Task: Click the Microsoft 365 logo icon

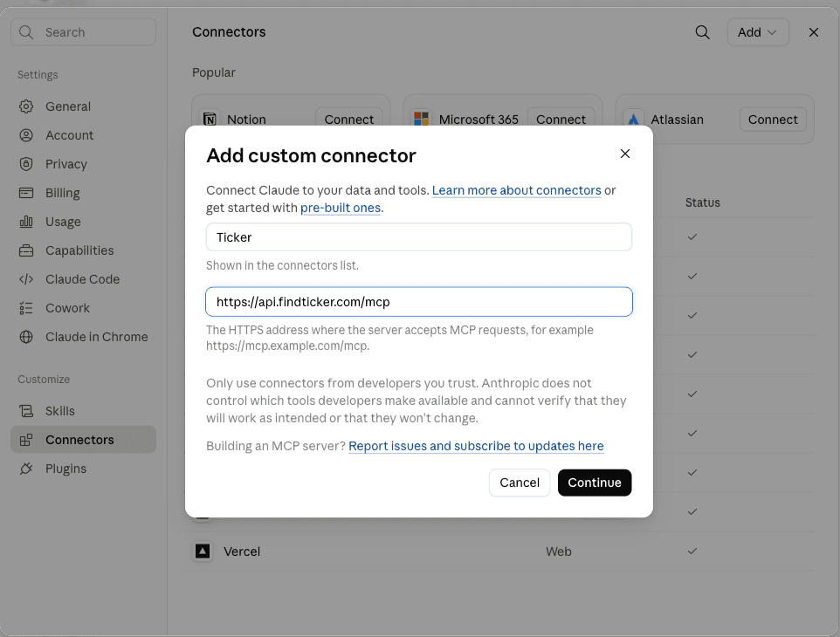Action: point(422,119)
